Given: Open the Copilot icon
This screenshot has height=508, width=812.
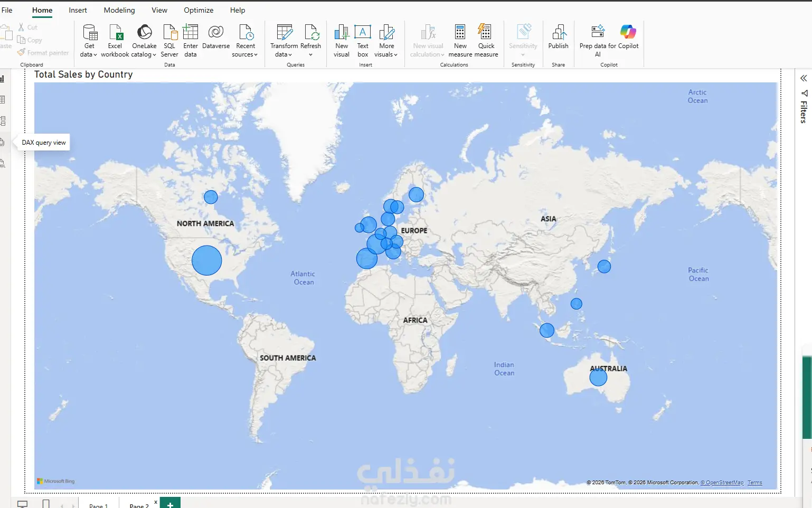Looking at the screenshot, I should pyautogui.click(x=628, y=32).
